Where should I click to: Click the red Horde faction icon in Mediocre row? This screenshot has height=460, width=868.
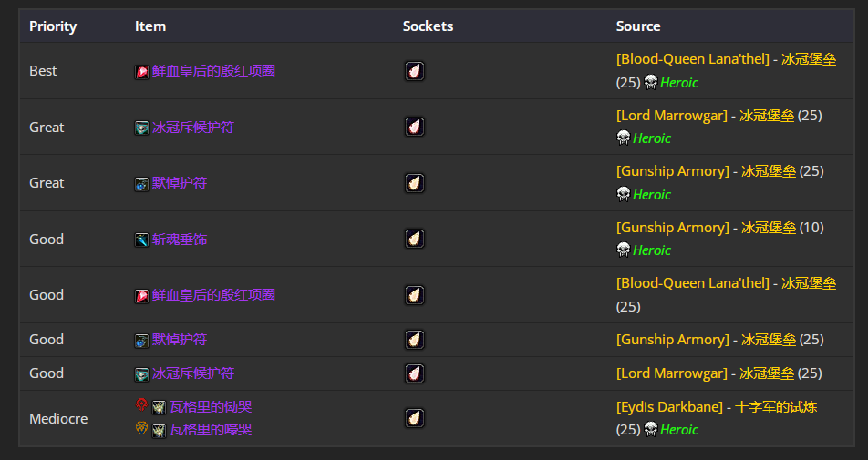(x=141, y=405)
